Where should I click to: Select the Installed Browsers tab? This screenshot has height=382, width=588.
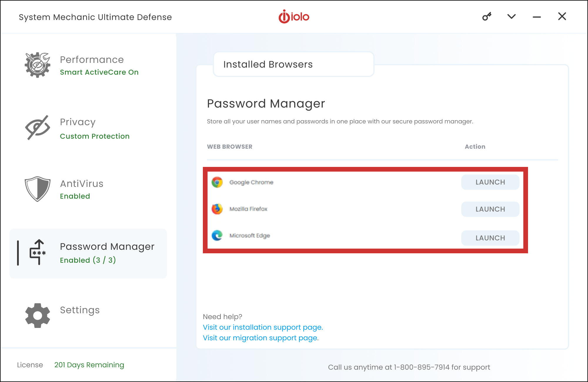[x=294, y=64]
